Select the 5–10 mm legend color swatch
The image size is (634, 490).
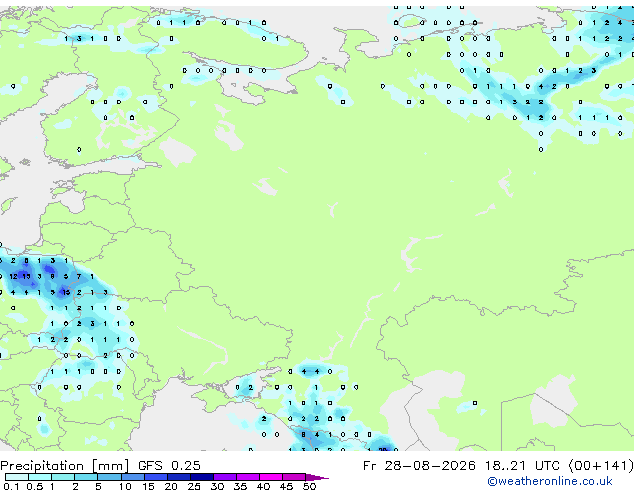109,477
